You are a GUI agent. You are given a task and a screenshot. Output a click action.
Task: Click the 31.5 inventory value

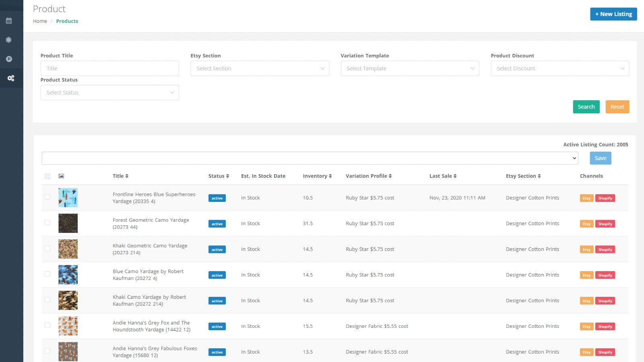tap(308, 224)
